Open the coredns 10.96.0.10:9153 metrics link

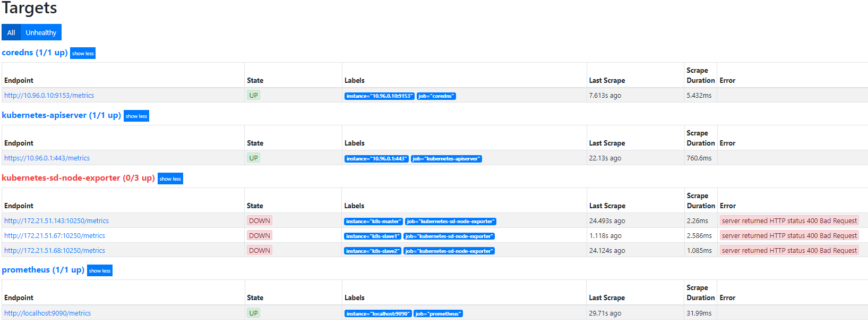point(49,96)
